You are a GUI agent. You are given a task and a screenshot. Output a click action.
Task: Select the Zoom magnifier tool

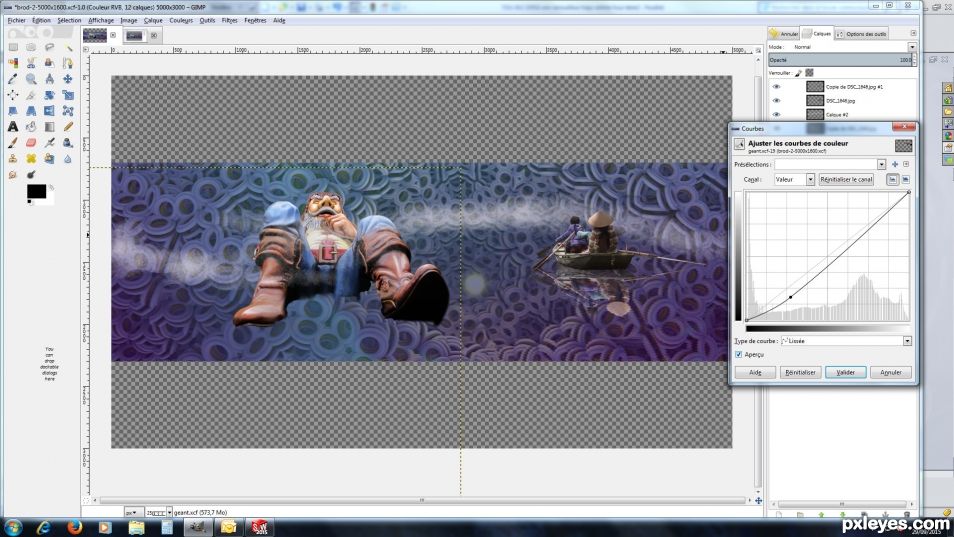[31, 79]
